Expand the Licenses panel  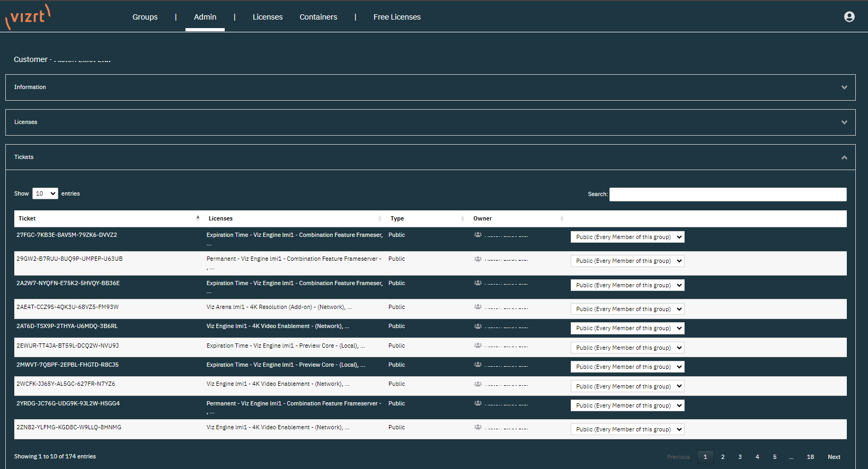[844, 122]
